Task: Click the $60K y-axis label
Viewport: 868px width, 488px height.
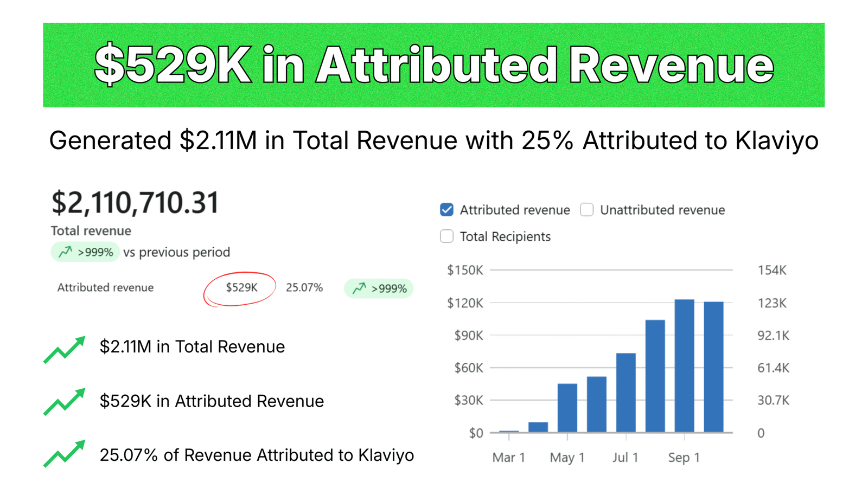Action: pyautogui.click(x=469, y=368)
